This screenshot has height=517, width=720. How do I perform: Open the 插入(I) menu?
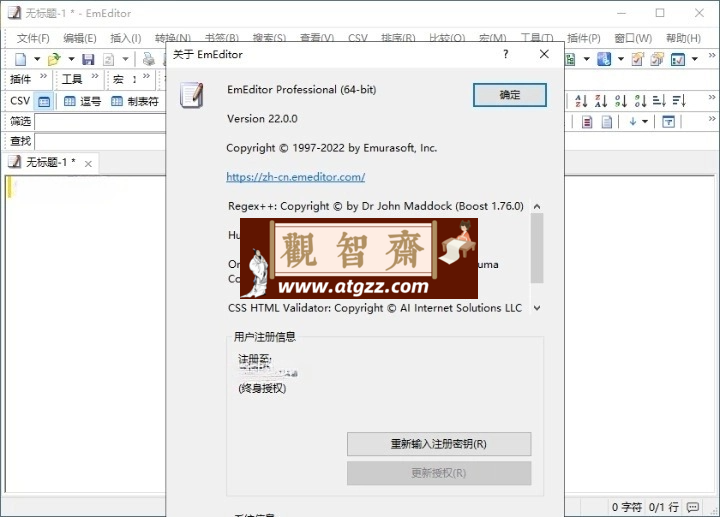(x=126, y=38)
